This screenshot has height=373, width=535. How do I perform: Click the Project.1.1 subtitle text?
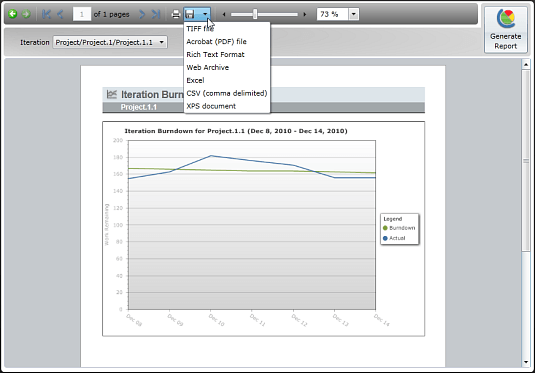click(x=139, y=107)
